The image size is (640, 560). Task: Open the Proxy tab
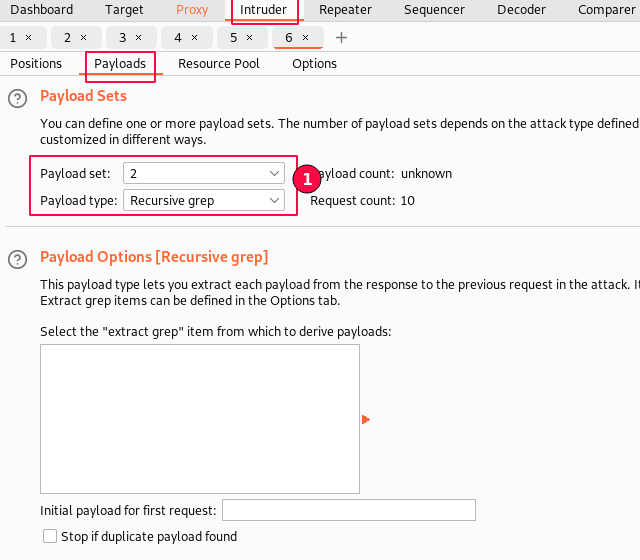pyautogui.click(x=192, y=10)
